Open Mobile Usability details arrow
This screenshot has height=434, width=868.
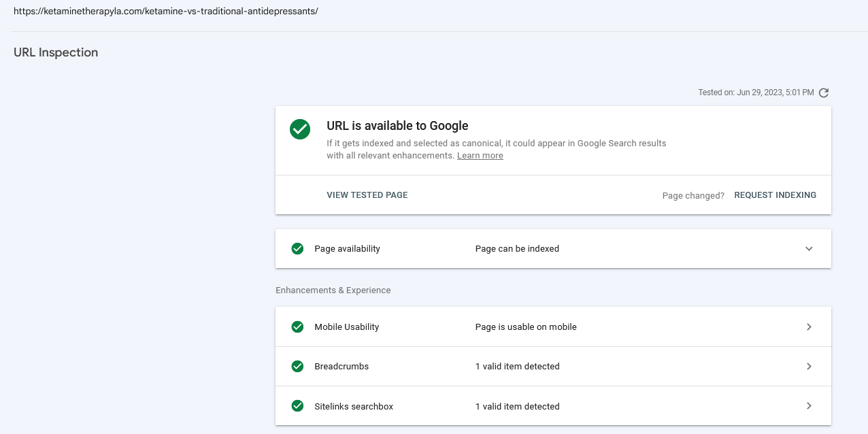point(809,327)
